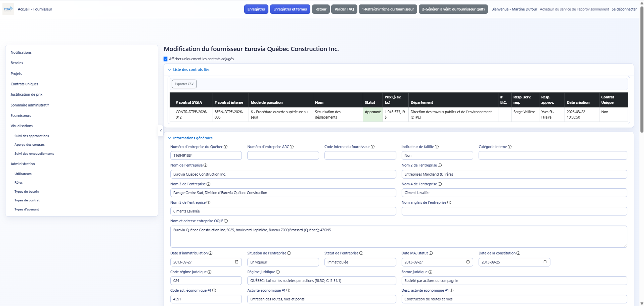Open info icon beside Activité économique #1 label
The height and width of the screenshot is (306, 644).
(288, 291)
